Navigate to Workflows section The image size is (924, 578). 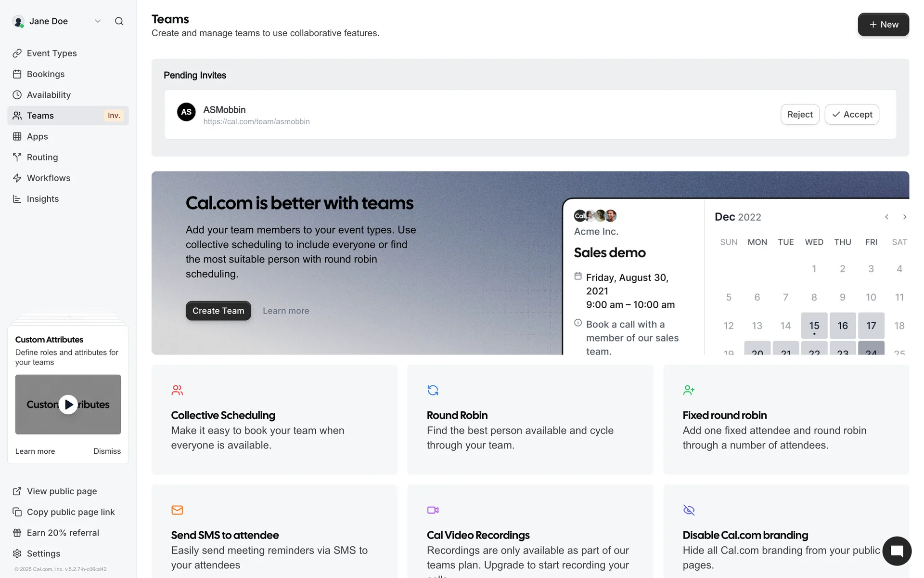click(x=48, y=178)
